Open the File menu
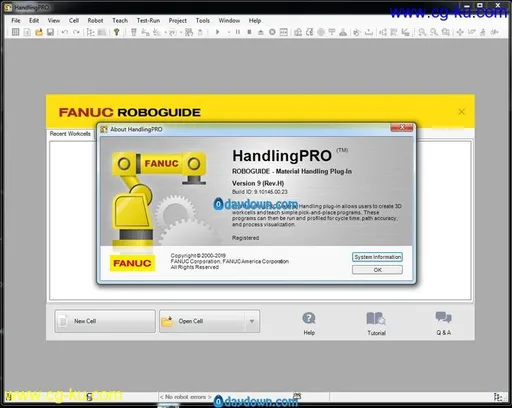Image resolution: width=512 pixels, height=408 pixels. pyautogui.click(x=16, y=20)
